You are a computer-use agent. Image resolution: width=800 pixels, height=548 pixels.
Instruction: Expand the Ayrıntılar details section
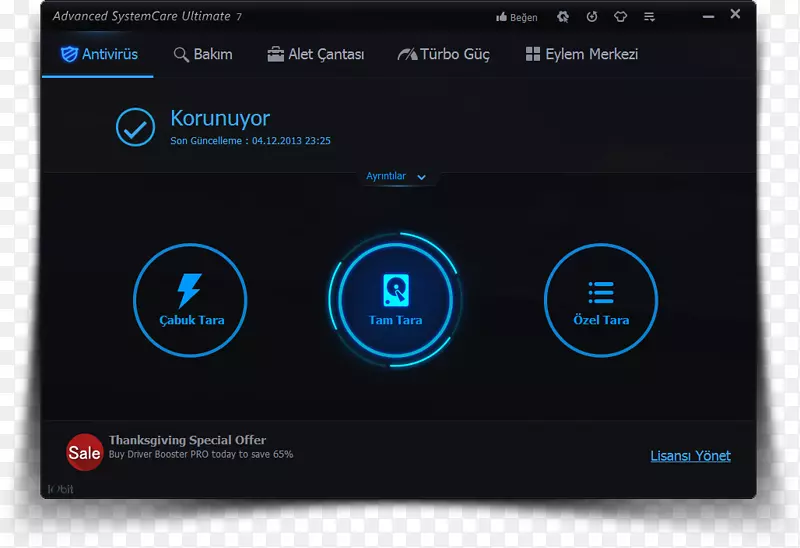(386, 177)
